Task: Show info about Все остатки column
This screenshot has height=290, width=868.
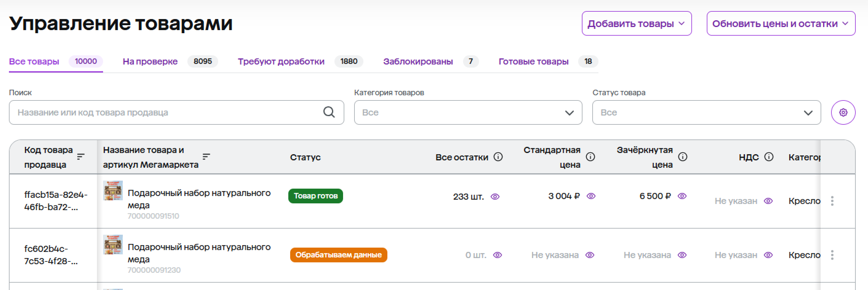Action: (x=498, y=157)
